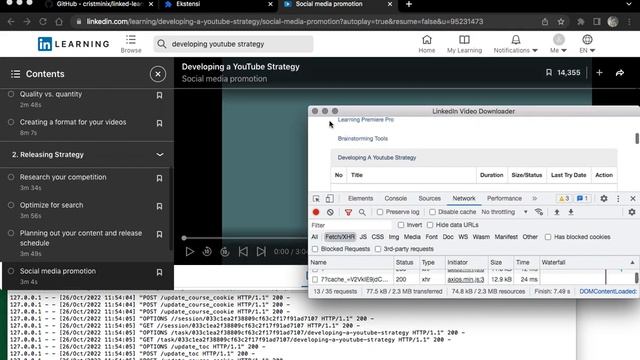Clear the network log
The height and width of the screenshot is (360, 640).
coord(330,212)
